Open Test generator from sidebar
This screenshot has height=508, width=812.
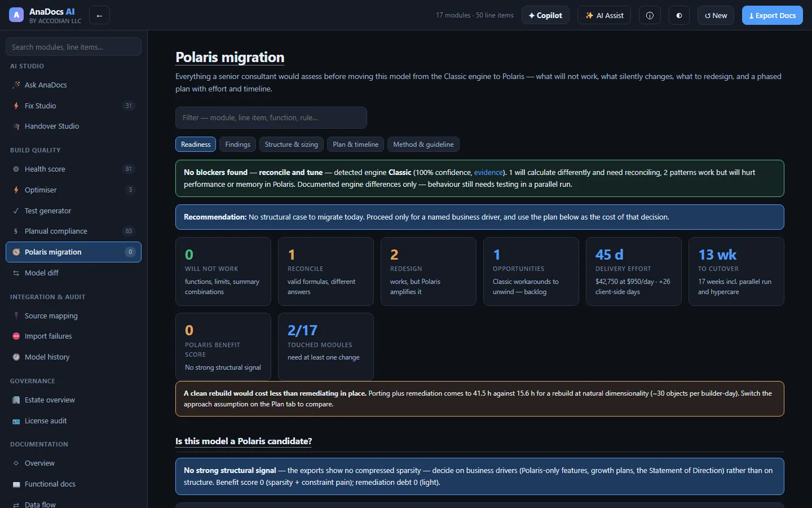(x=73, y=211)
